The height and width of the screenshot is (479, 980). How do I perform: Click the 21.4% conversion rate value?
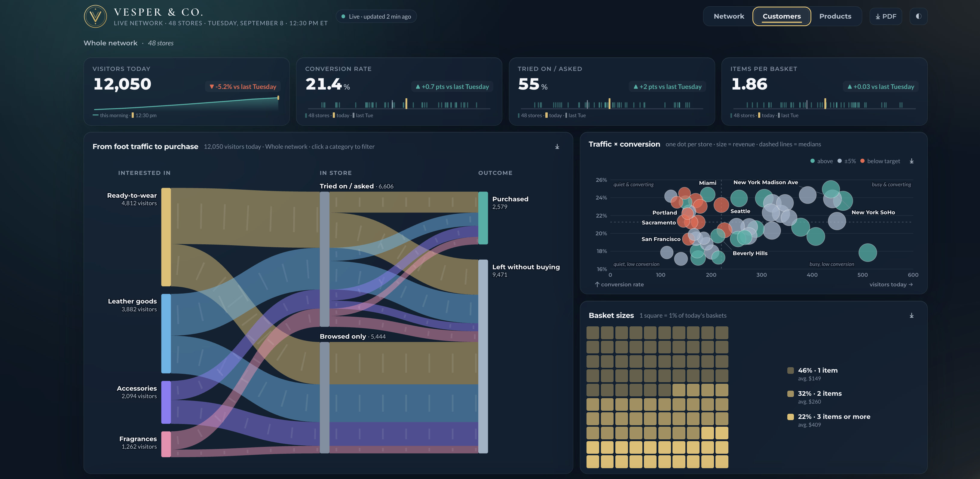[327, 84]
